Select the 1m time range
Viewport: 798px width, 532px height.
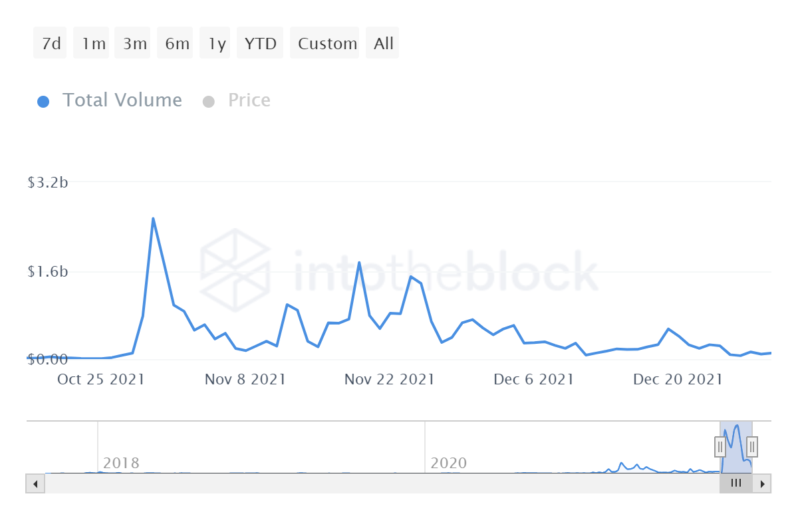click(93, 44)
